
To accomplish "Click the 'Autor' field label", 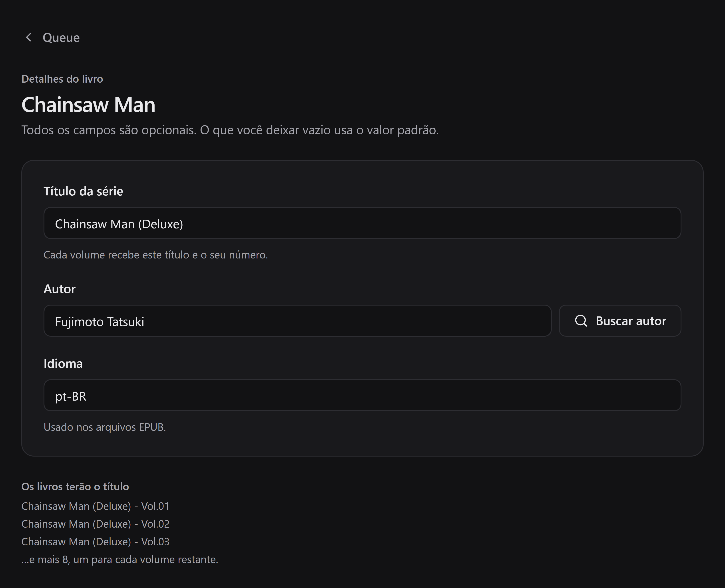I will (x=60, y=289).
